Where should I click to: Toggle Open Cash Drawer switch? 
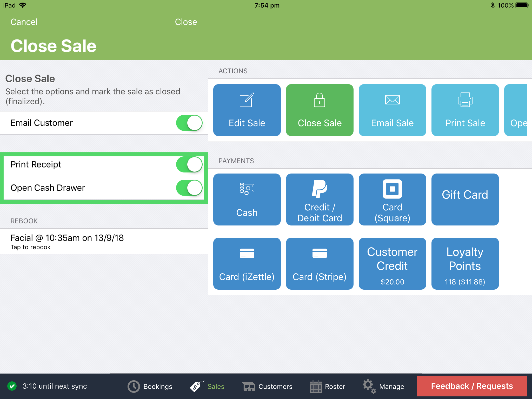[x=189, y=188]
